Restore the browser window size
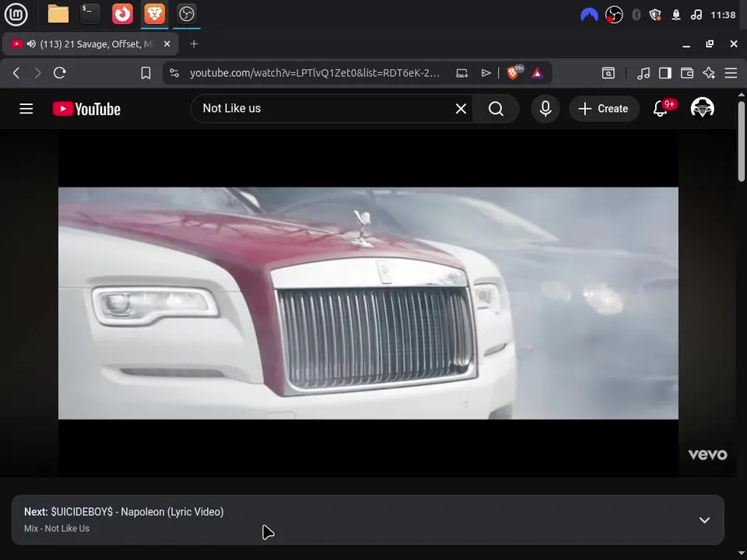 coord(710,44)
